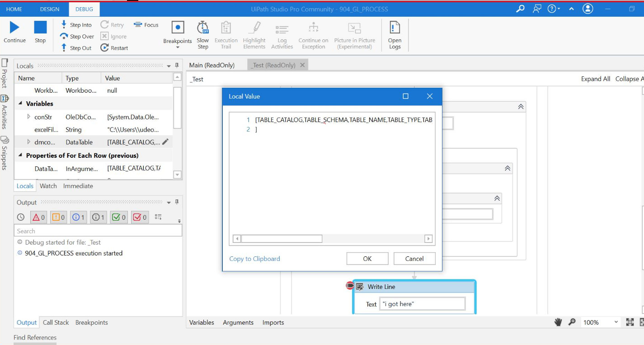Image resolution: width=644 pixels, height=345 pixels.
Task: Click the feedback icon in title bar
Action: point(537,9)
